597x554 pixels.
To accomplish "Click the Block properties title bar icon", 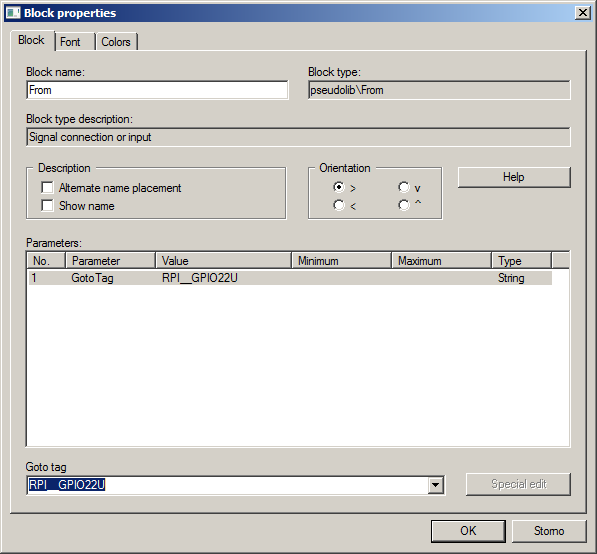I will coord(13,13).
